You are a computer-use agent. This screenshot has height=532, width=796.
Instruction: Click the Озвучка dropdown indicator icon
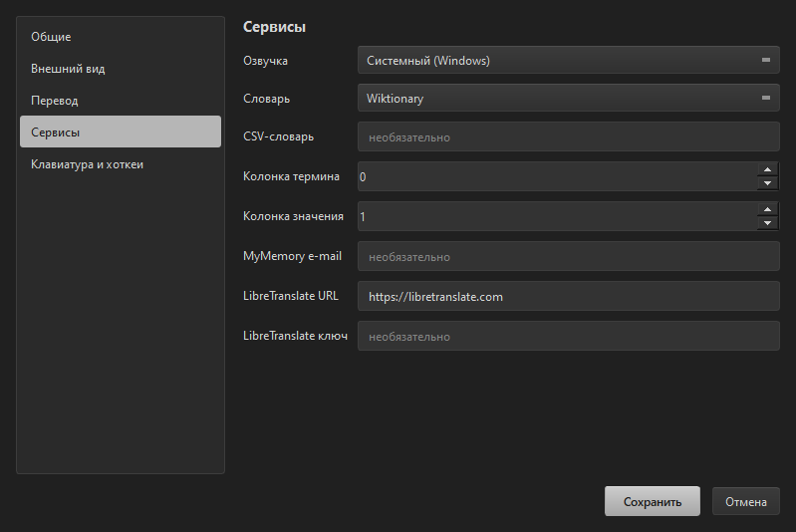[766, 60]
